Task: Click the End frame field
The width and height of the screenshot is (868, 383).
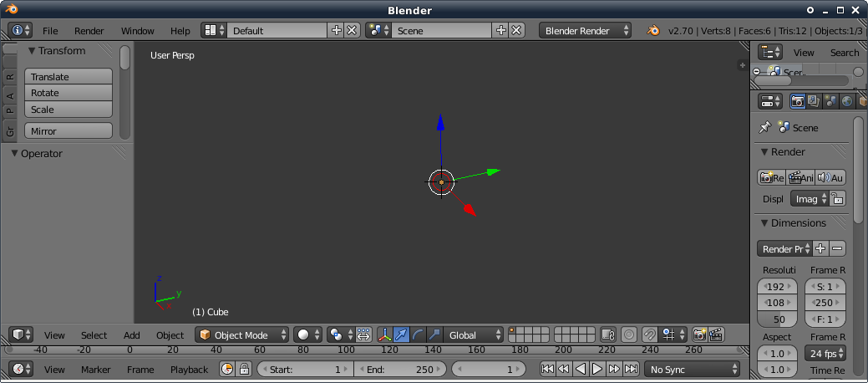Action: tap(400, 369)
